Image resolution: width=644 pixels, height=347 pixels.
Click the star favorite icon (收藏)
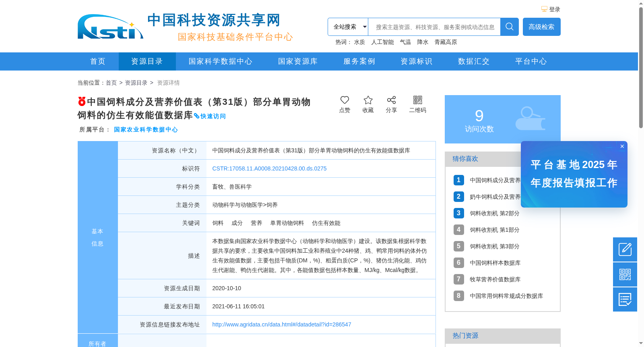(x=368, y=100)
